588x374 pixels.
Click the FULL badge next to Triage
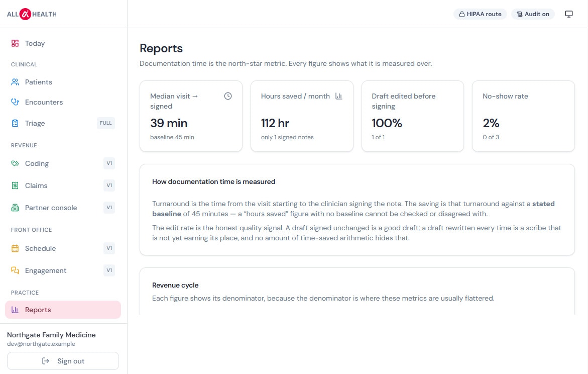click(106, 123)
